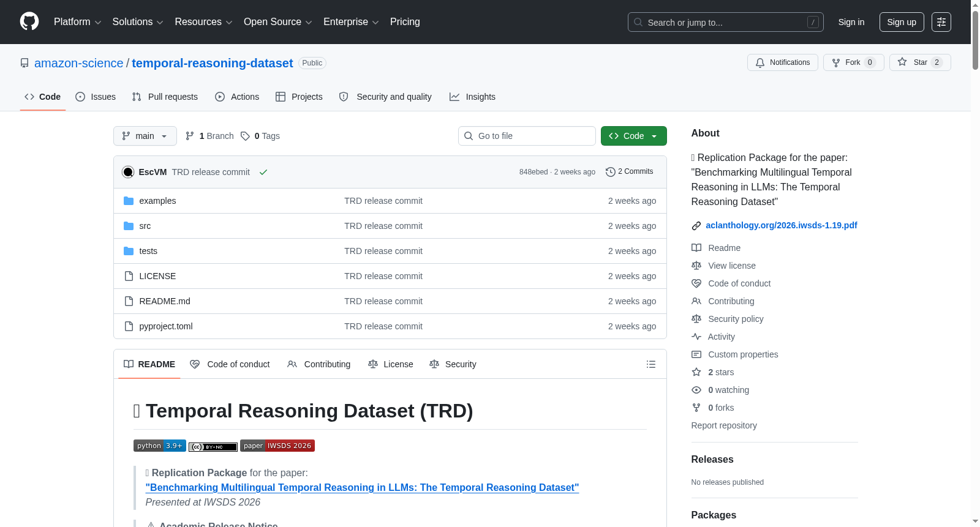The image size is (980, 527).
Task: Select the Code repository tab
Action: pos(42,97)
